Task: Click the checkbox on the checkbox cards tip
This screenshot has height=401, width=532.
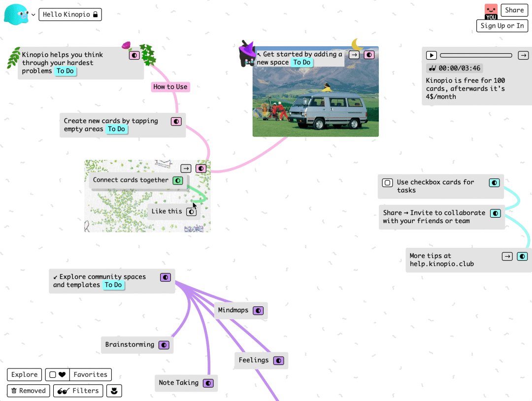Action: point(387,182)
